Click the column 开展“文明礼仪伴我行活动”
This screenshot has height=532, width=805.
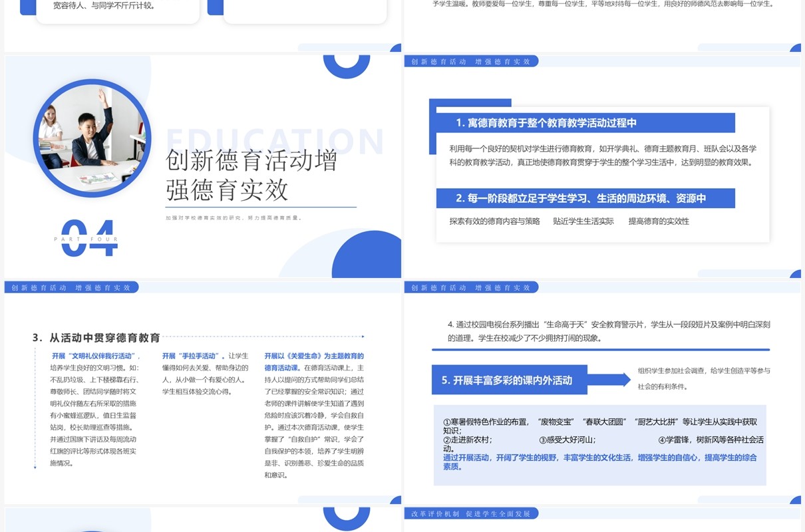[94, 409]
